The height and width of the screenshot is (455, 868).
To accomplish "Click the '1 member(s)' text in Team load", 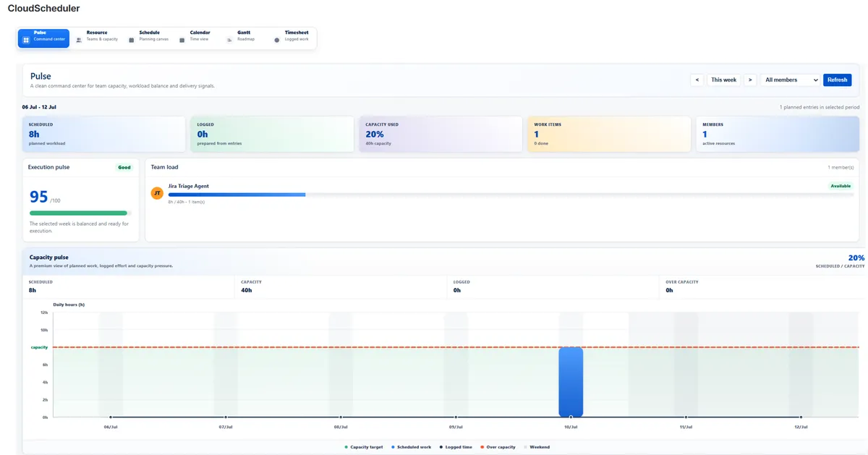I will [841, 167].
